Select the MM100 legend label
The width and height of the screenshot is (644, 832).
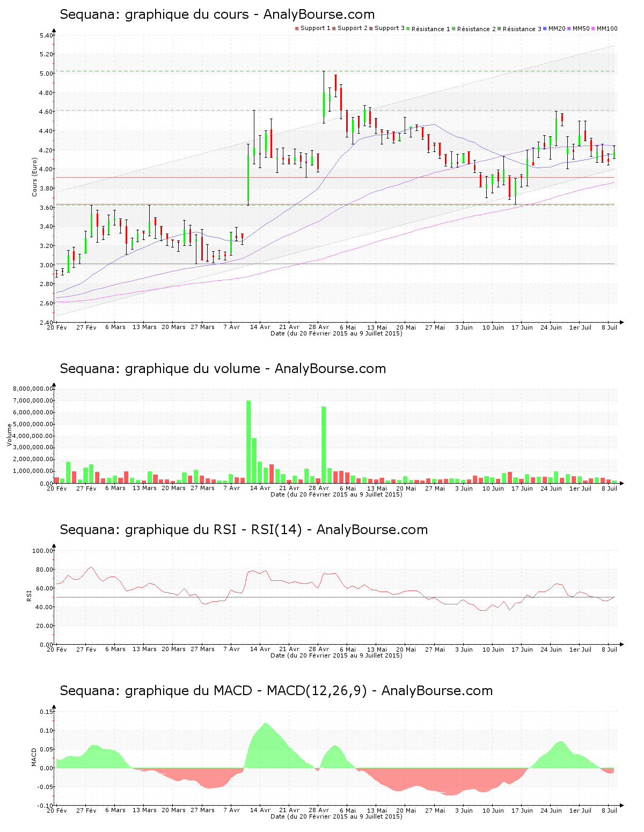[607, 28]
